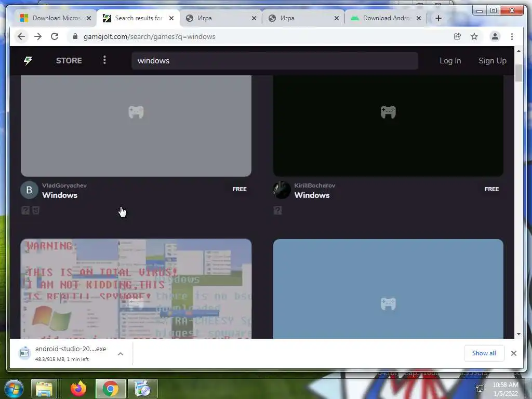
Task: Go forward in the browser
Action: (x=38, y=36)
